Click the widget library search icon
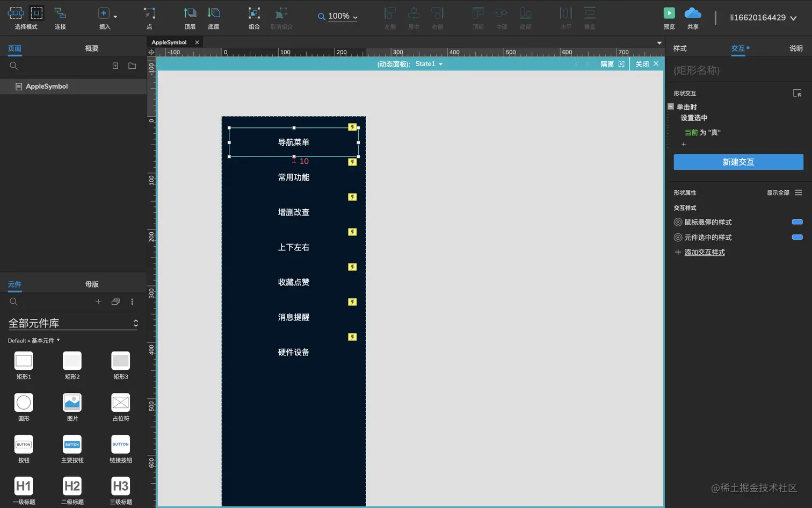This screenshot has width=812, height=508. coord(14,302)
